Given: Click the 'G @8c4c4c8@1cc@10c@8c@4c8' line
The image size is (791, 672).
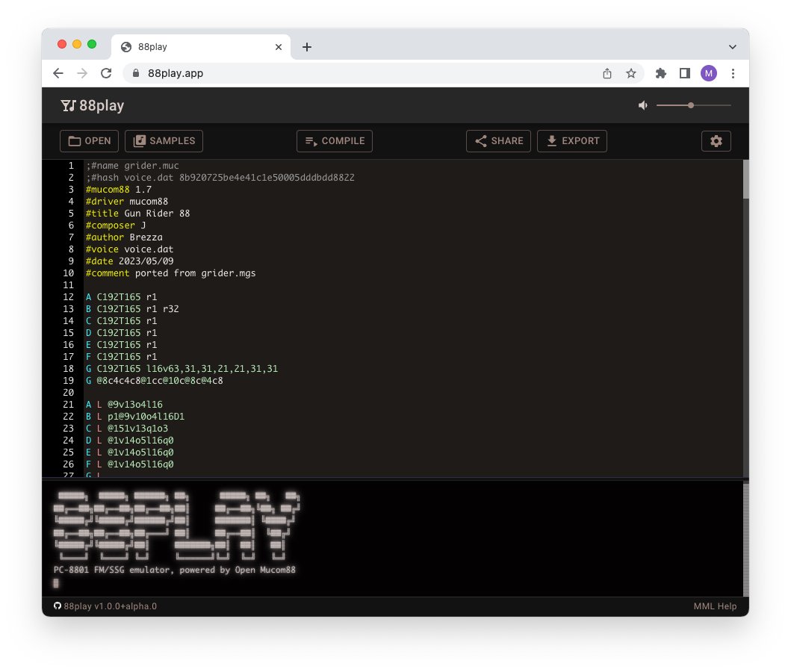Looking at the screenshot, I should [x=155, y=381].
